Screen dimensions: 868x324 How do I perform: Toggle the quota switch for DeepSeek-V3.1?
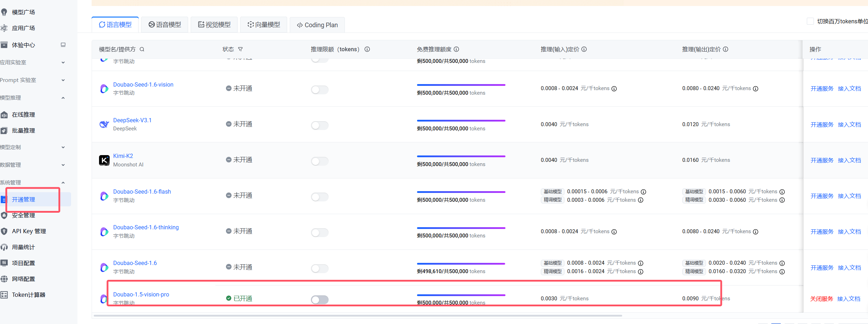tap(320, 125)
